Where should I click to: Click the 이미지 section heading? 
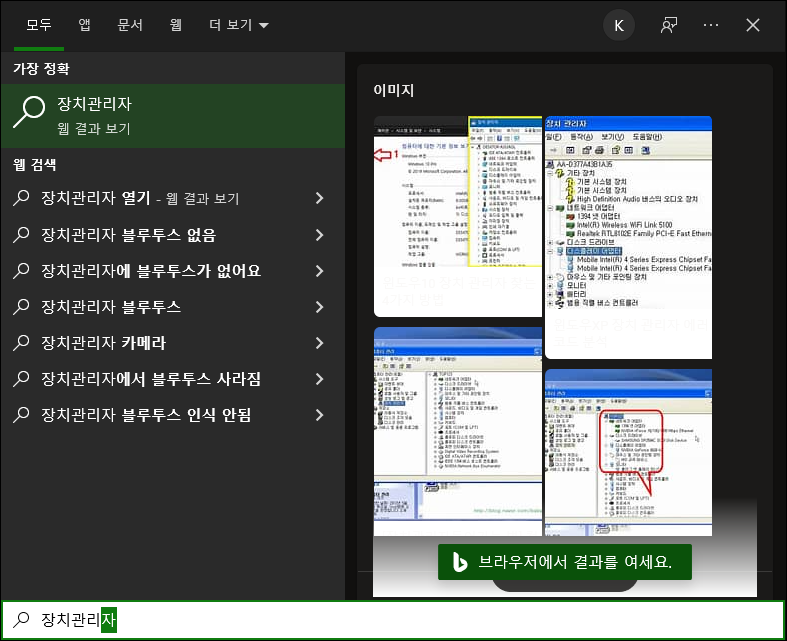(394, 90)
